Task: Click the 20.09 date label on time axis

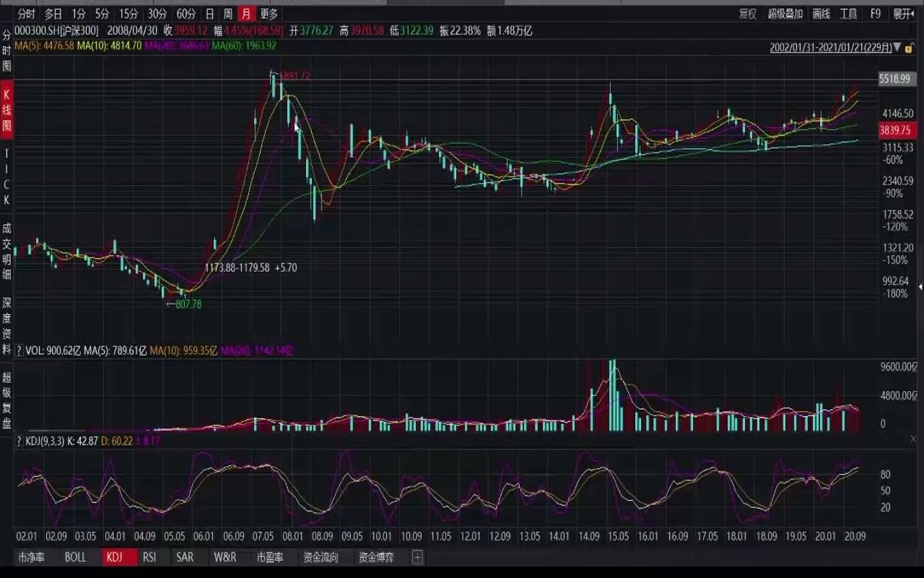Action: coord(855,536)
